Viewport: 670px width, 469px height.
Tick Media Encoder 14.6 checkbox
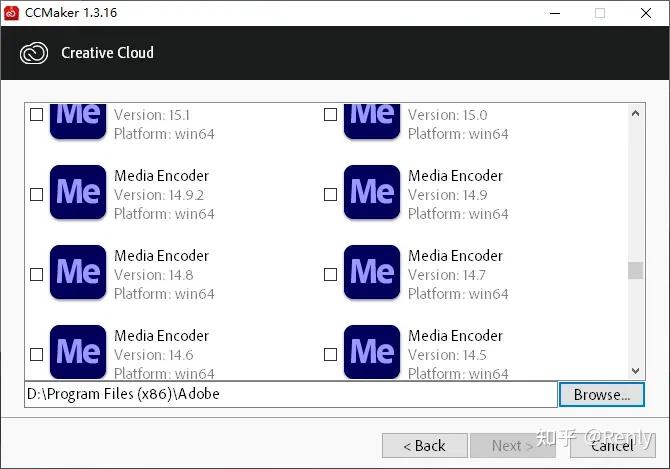[37, 354]
